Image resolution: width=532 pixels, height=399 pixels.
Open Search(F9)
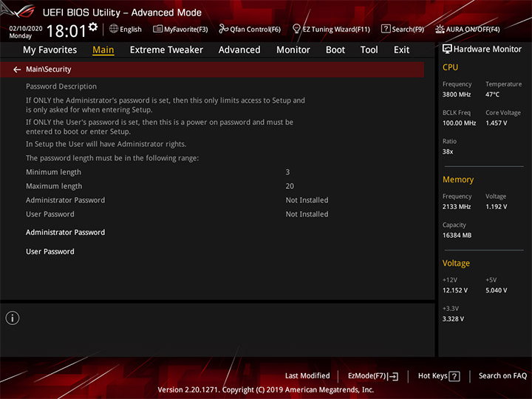pyautogui.click(x=408, y=30)
